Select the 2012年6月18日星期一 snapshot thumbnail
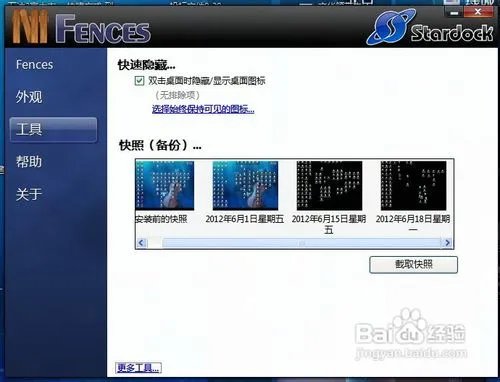The width and height of the screenshot is (500, 382). point(413,185)
